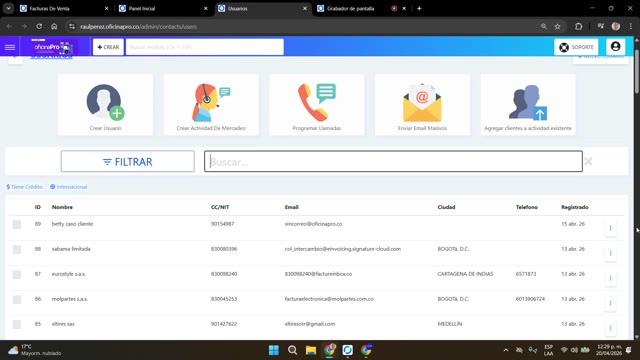Click the city CARTAGENA DE INDIAS

[465, 274]
